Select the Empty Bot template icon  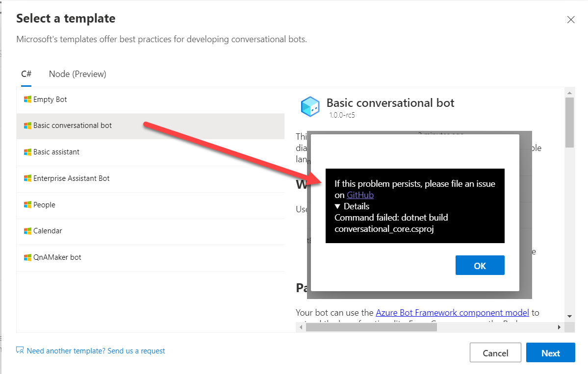(x=26, y=100)
